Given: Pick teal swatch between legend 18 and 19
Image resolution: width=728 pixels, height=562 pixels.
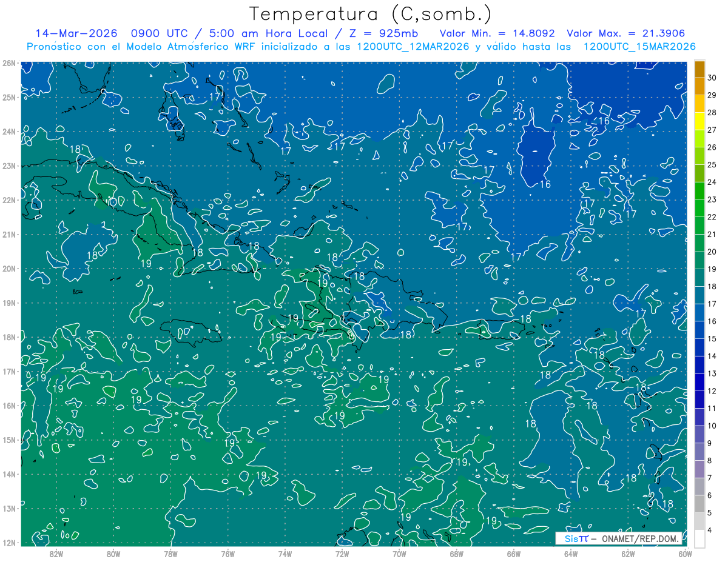Looking at the screenshot, I should tap(700, 278).
